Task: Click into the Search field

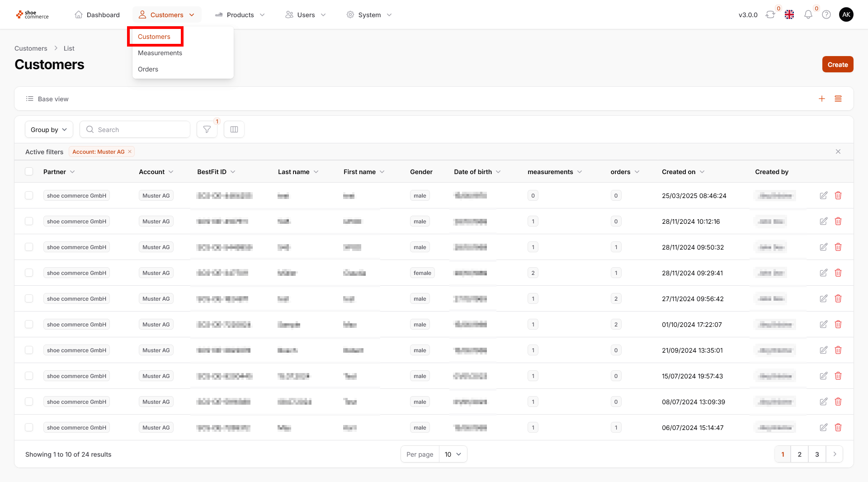Action: pyautogui.click(x=140, y=130)
